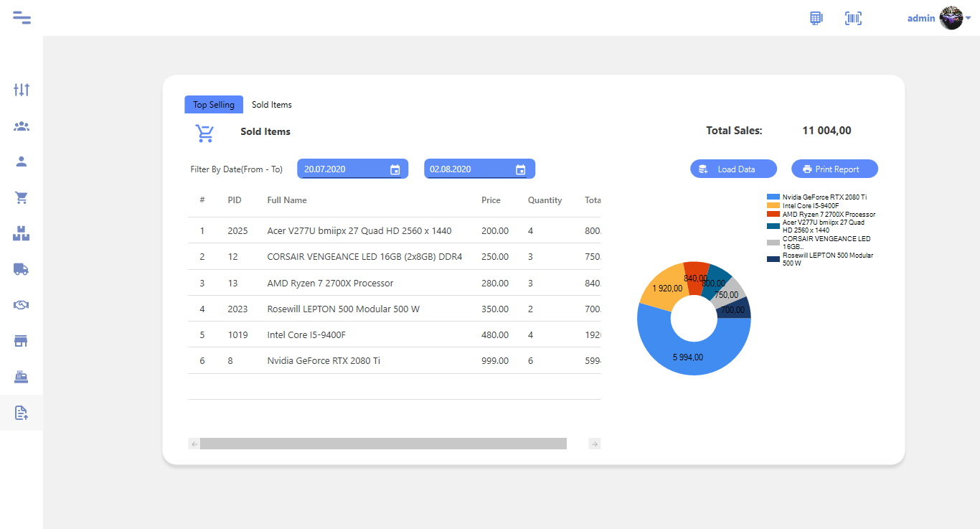Open the single person sidebar icon

22,161
